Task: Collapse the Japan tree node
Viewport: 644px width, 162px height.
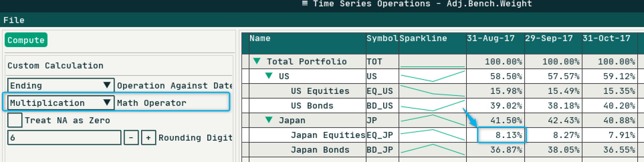Action: click(269, 120)
